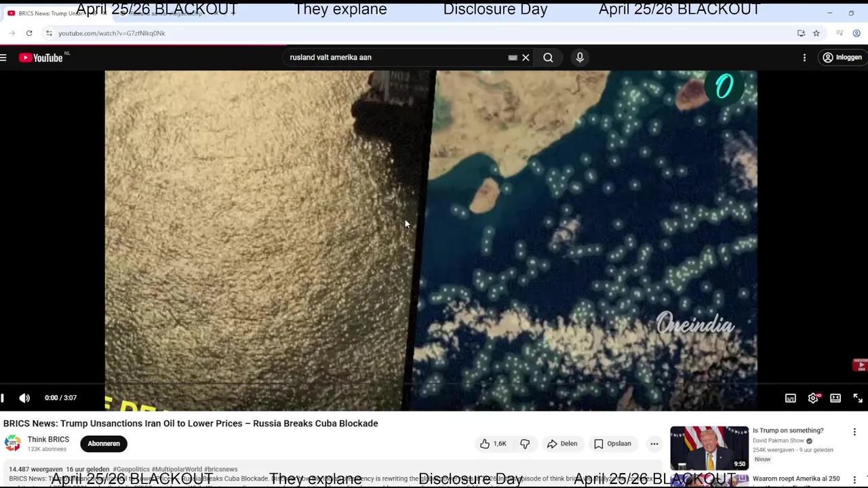Viewport: 868px width, 488px height.
Task: Share the video with the Delen button
Action: 562,443
